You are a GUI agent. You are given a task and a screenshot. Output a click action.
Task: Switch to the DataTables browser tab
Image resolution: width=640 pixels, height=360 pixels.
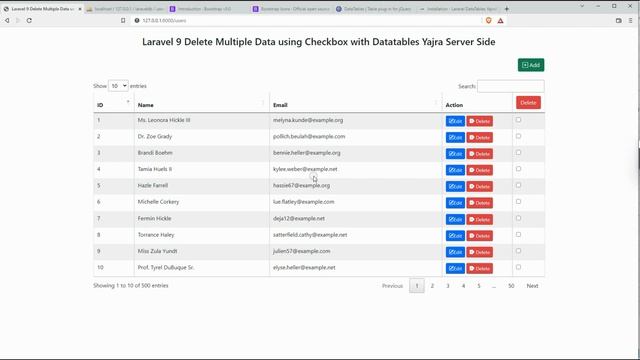374,9
